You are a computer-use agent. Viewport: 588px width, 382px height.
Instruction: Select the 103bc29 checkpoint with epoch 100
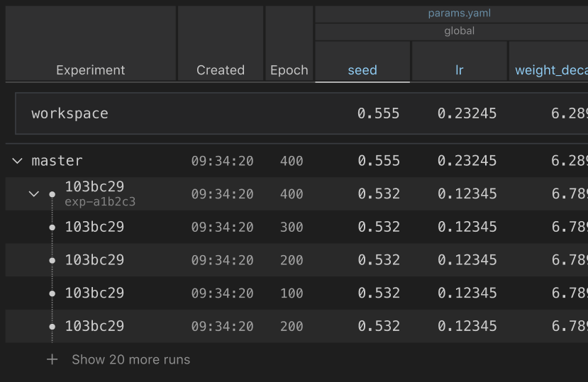(94, 293)
